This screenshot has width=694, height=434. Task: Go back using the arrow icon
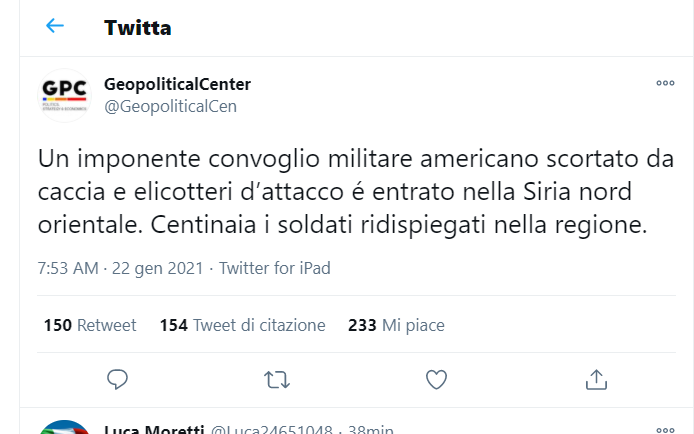pyautogui.click(x=55, y=26)
